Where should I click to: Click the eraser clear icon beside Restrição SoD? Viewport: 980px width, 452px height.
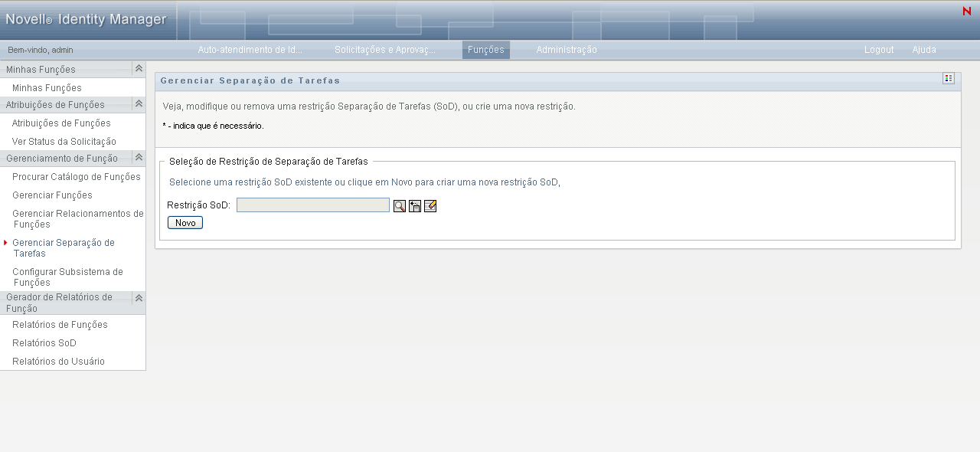click(x=430, y=206)
